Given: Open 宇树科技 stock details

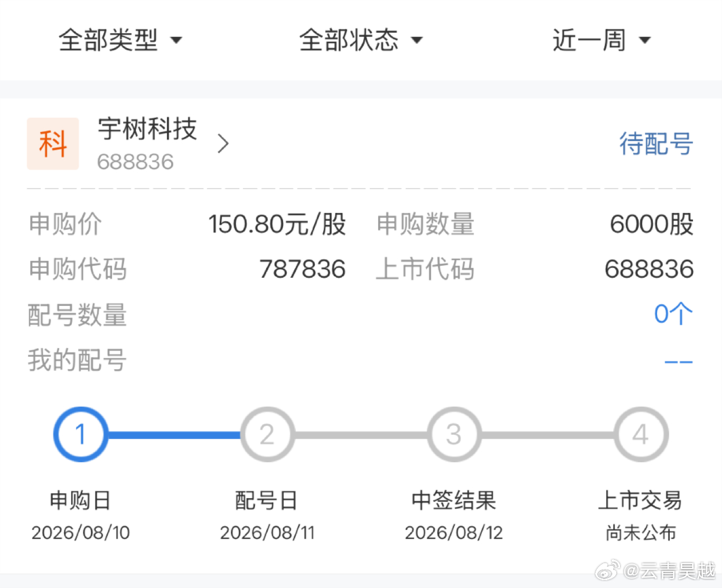Looking at the screenshot, I should (147, 129).
